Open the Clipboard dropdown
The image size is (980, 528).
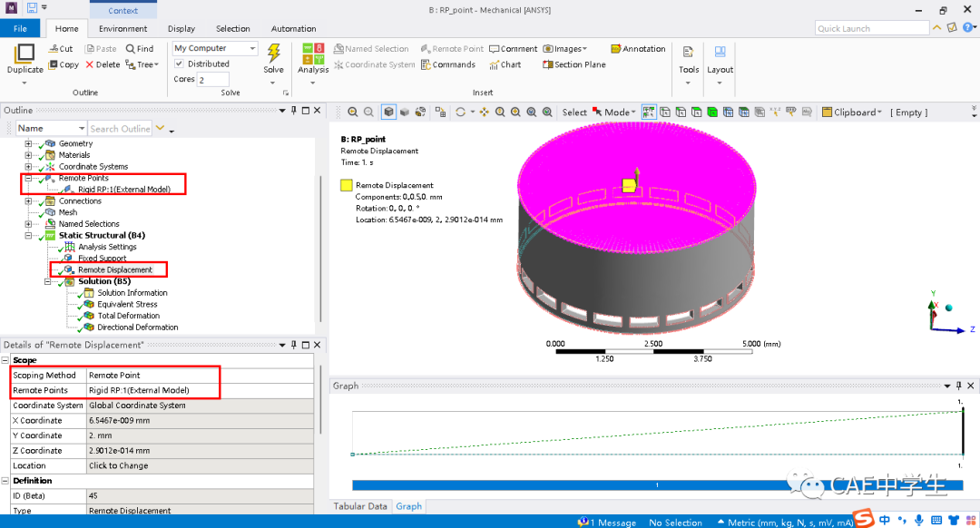[x=852, y=112]
